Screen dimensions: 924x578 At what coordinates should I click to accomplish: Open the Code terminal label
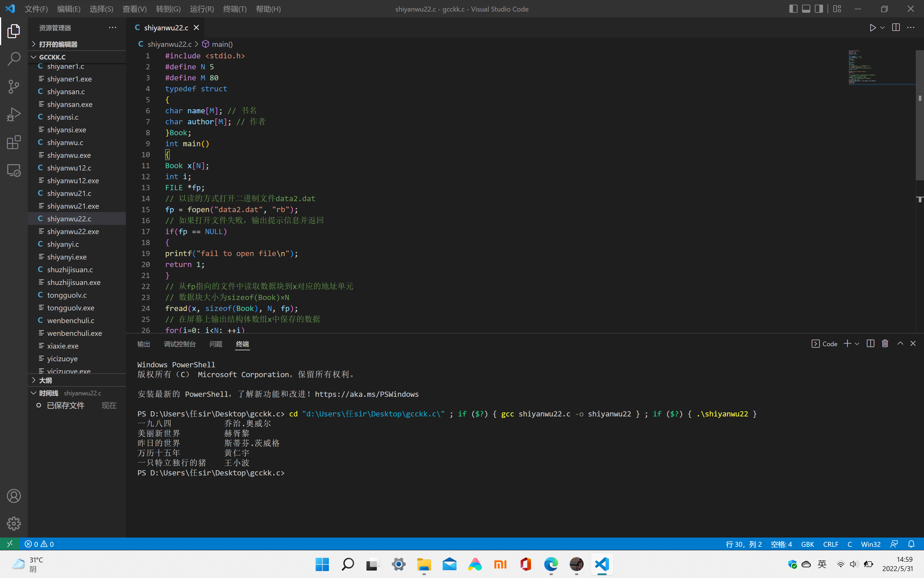[824, 343]
